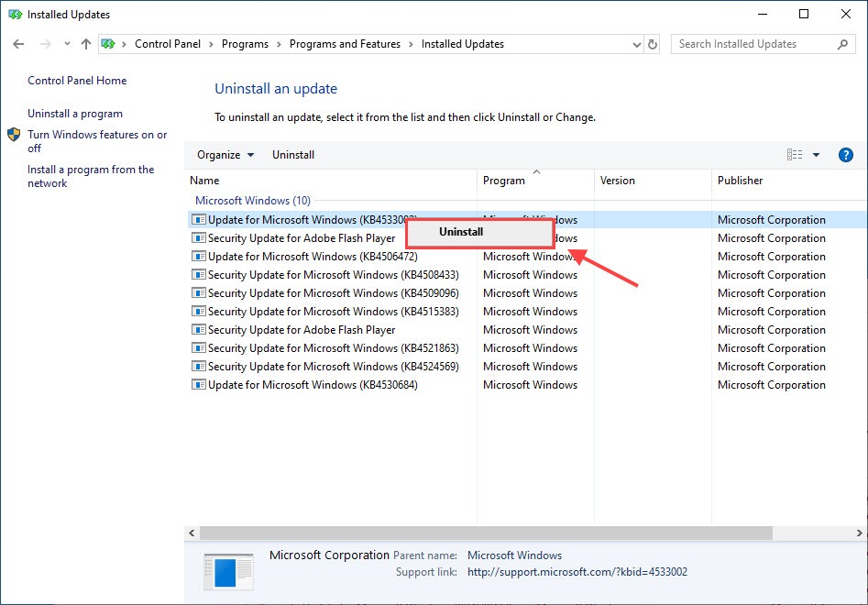Click the horizontal scrollbar at the bottom

[458, 533]
